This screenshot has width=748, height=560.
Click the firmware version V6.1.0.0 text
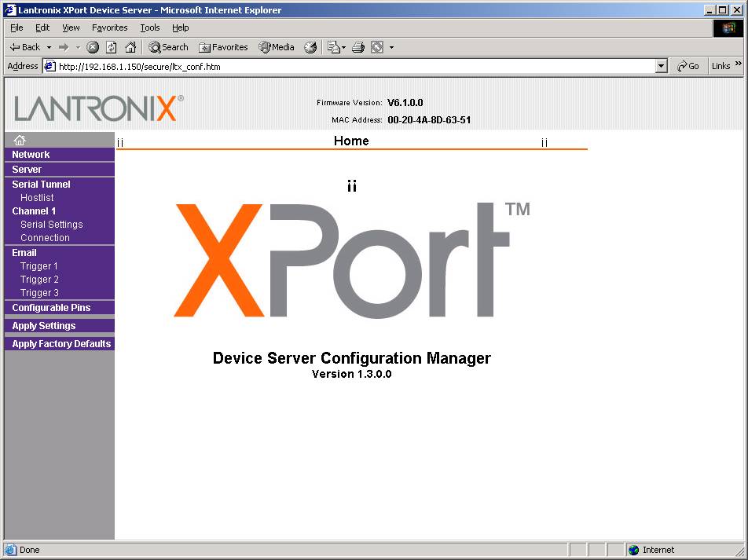pyautogui.click(x=405, y=103)
